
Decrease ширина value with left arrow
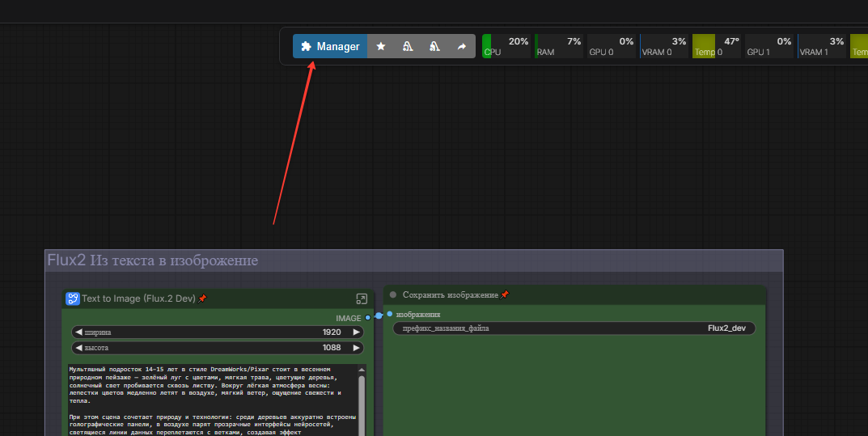click(x=78, y=332)
